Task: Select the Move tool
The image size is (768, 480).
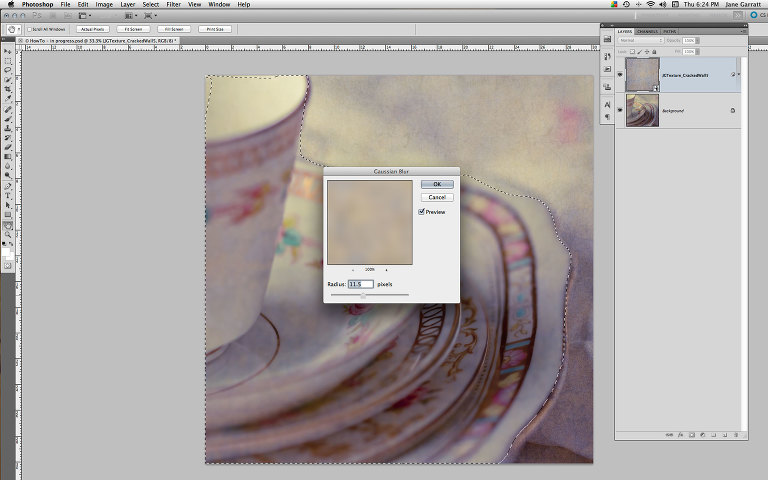Action: pos(7,51)
